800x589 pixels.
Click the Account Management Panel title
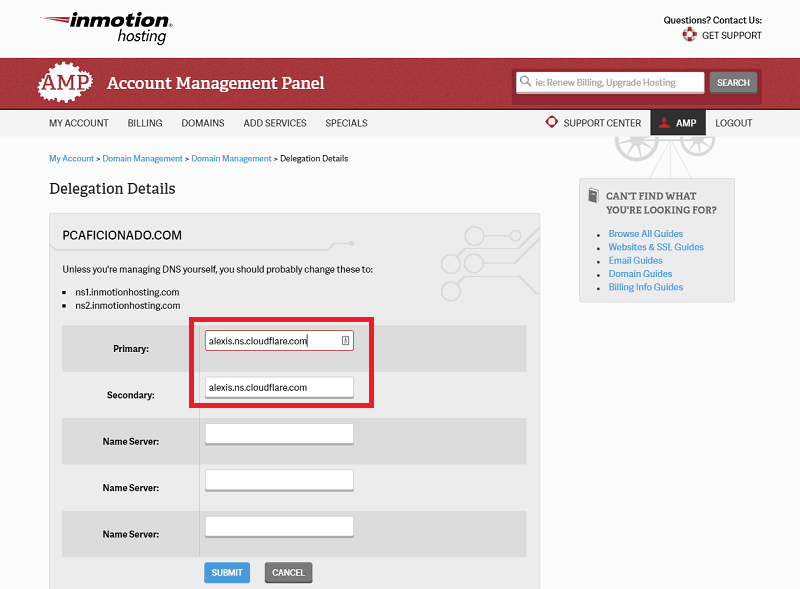(x=215, y=83)
